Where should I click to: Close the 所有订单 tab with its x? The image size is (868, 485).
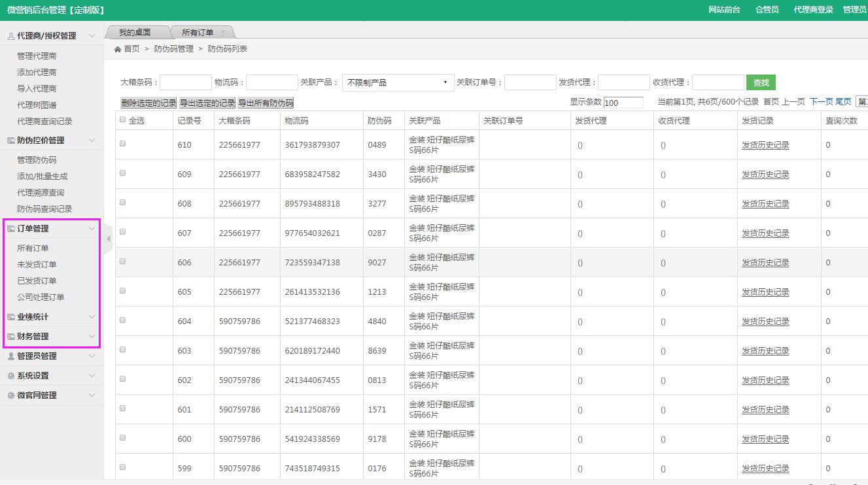click(x=223, y=33)
